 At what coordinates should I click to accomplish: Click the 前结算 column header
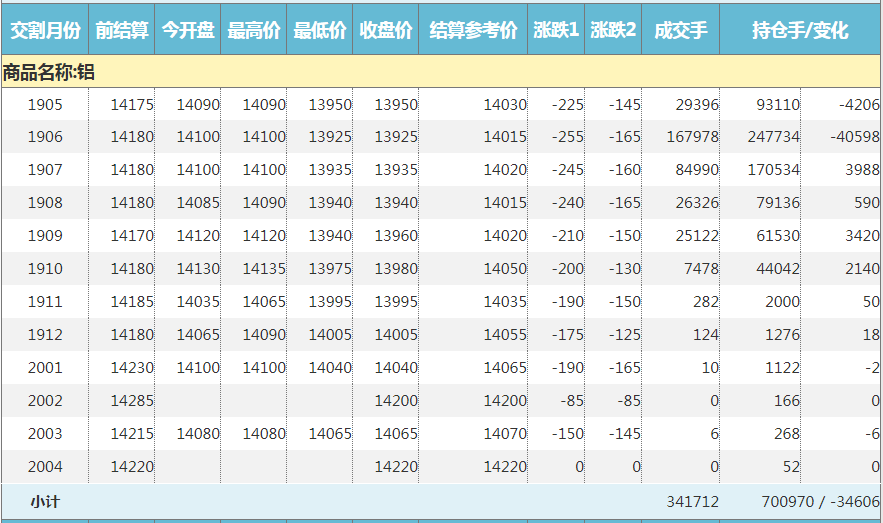pos(122,31)
